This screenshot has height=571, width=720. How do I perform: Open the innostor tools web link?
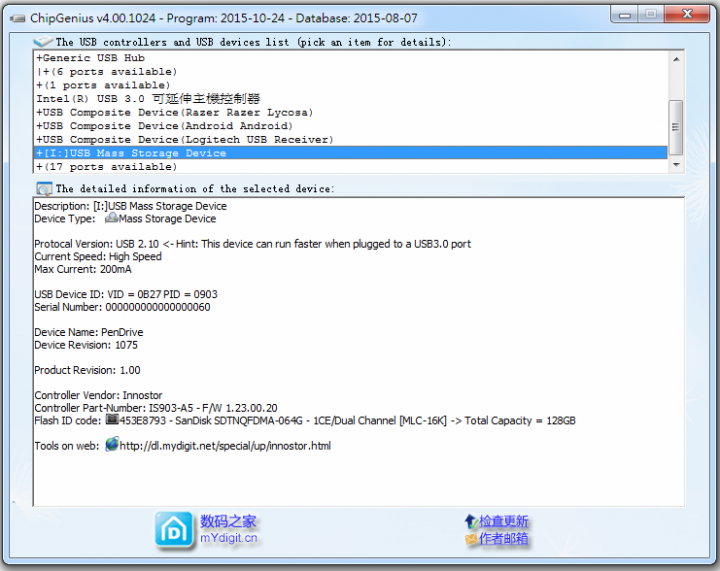tap(225, 446)
